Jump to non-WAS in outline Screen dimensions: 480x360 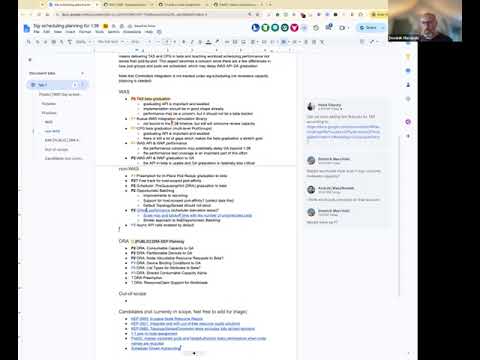[52, 131]
